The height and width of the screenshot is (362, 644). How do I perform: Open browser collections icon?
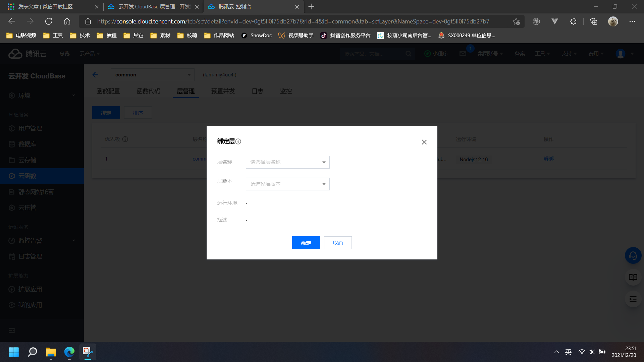[594, 21]
